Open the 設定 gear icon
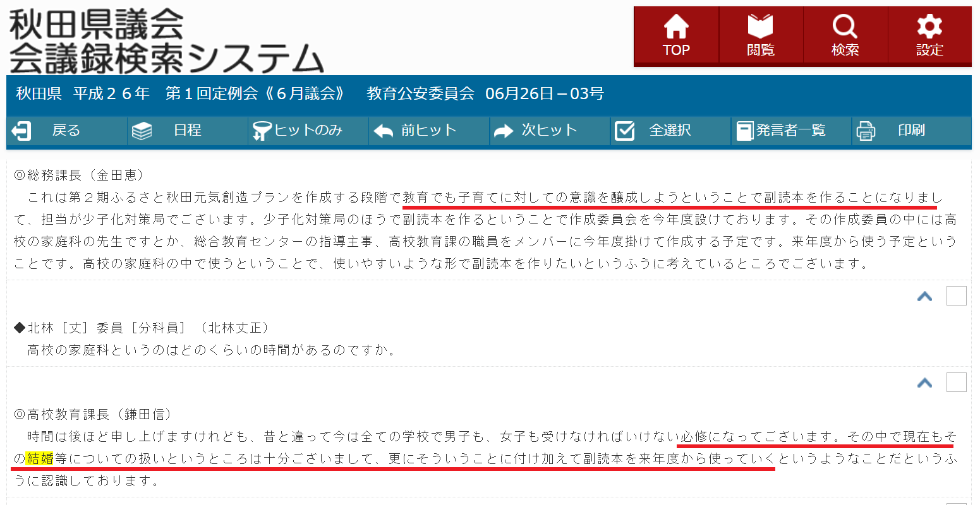The width and height of the screenshot is (980, 505). pos(929,36)
